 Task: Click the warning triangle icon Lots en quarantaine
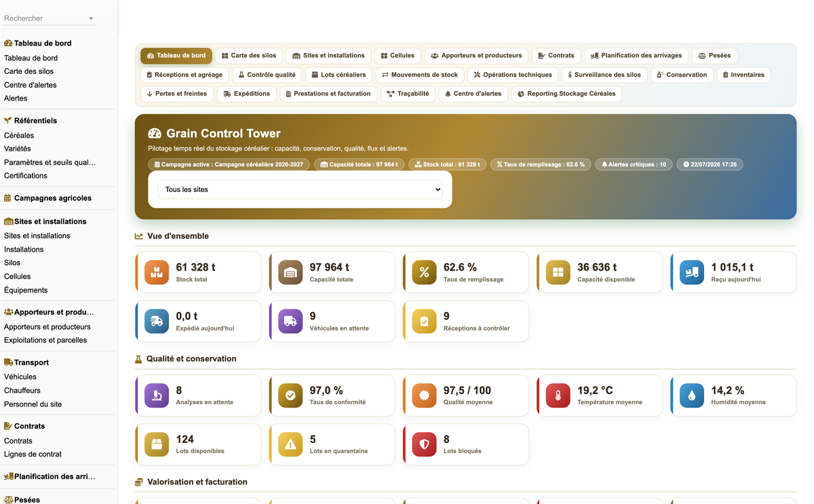coord(290,444)
